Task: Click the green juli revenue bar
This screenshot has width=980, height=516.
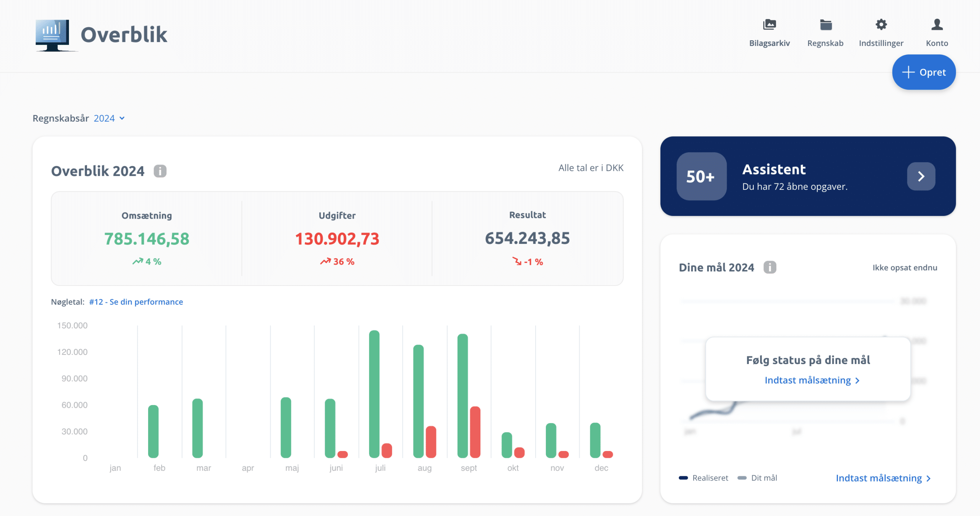Action: tap(374, 394)
